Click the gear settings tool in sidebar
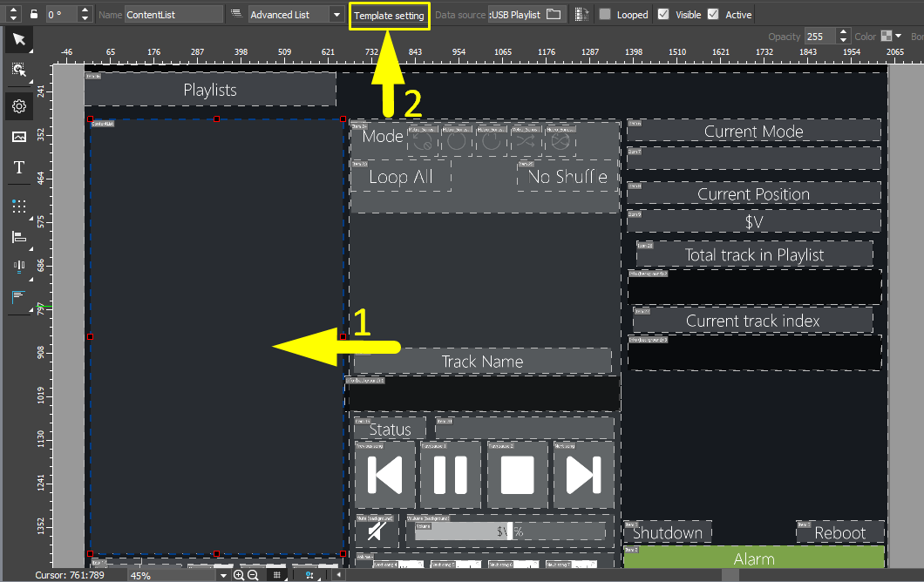Screen dimensions: 924x582 (18, 106)
